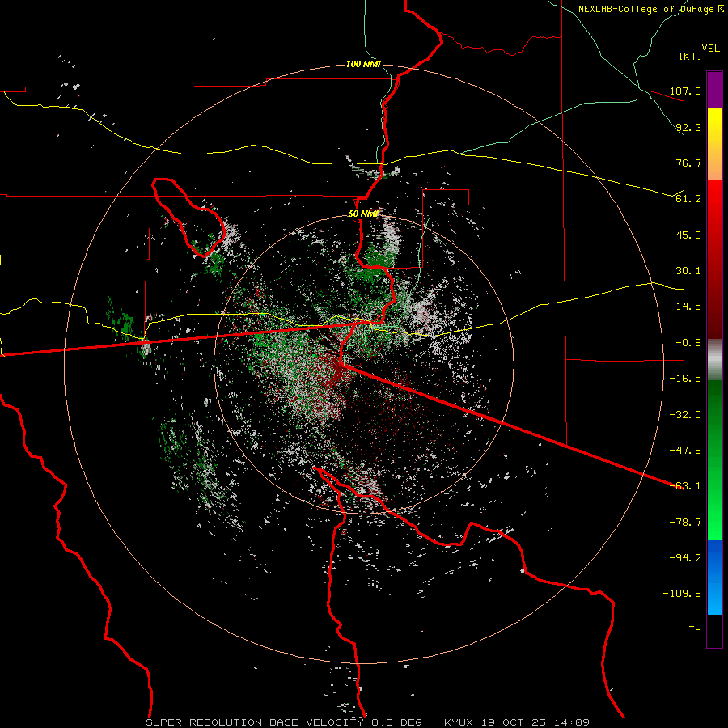Click the -94.2 legend value
Screen dimensions: 728x728
(x=685, y=558)
